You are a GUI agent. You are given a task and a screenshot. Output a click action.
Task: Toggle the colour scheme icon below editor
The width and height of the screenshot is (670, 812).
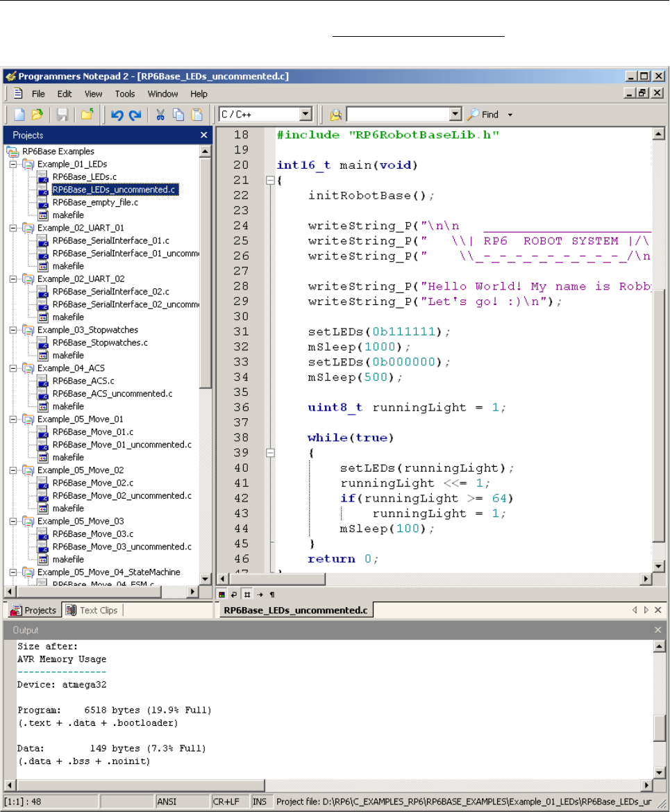point(221,595)
